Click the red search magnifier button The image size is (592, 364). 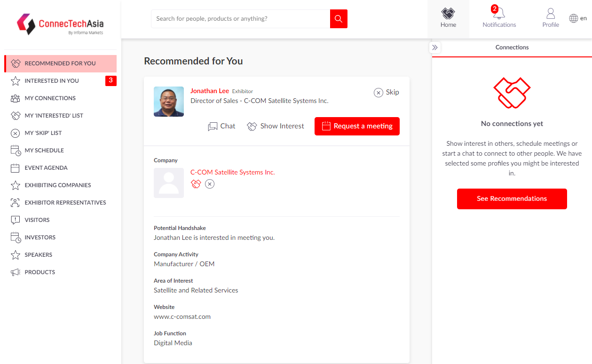tap(339, 19)
